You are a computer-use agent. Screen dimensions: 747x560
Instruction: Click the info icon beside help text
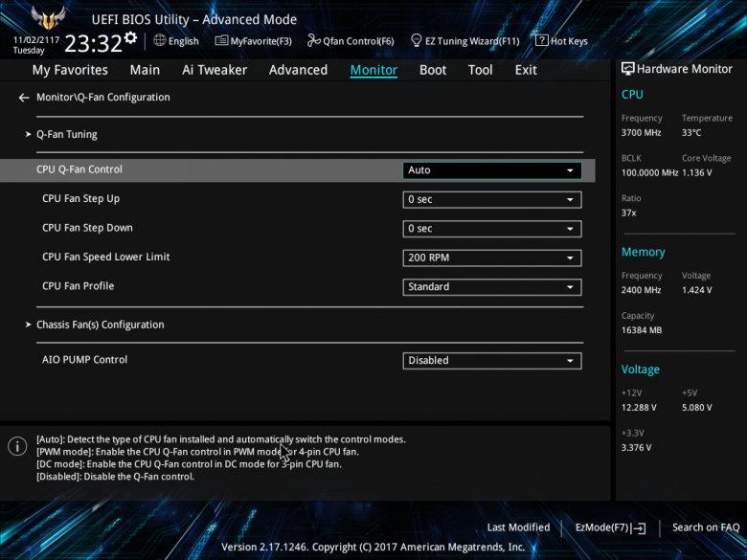click(17, 446)
